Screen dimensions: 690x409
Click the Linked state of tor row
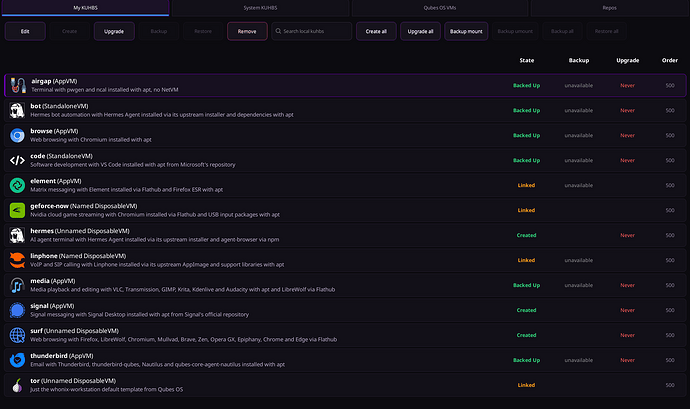tap(526, 385)
